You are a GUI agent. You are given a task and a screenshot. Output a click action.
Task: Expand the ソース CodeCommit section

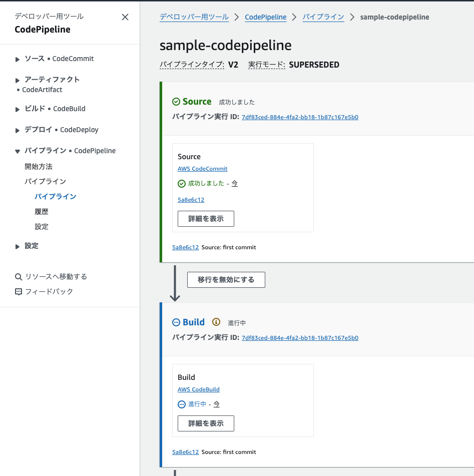18,59
